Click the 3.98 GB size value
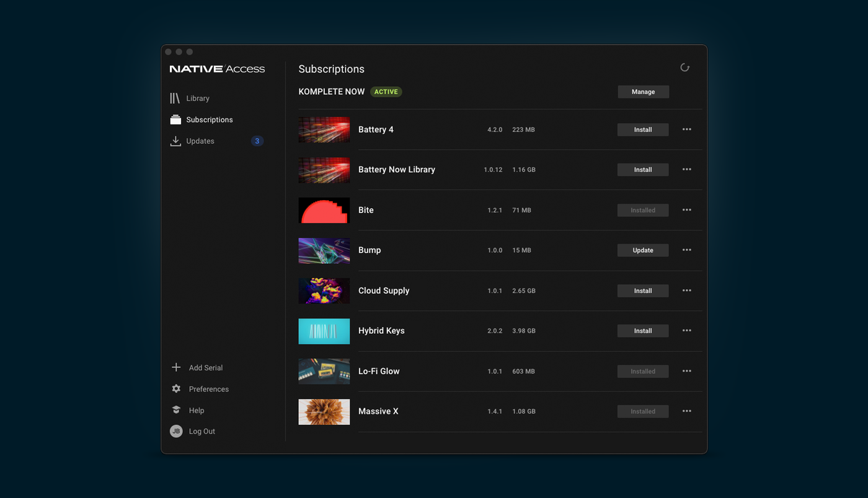This screenshot has height=498, width=868. click(524, 331)
